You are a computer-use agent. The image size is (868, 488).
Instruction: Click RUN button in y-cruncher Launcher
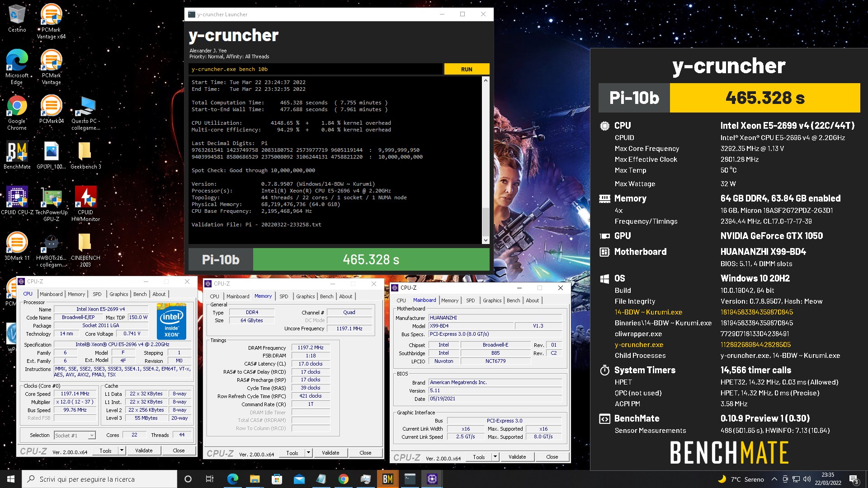click(x=467, y=69)
